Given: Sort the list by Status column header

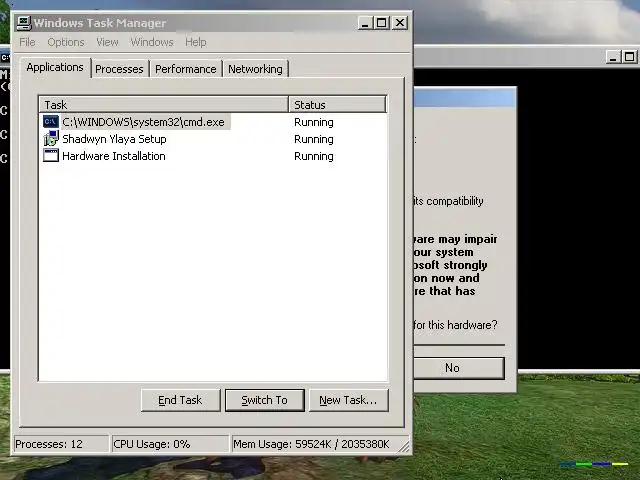Looking at the screenshot, I should (x=337, y=105).
